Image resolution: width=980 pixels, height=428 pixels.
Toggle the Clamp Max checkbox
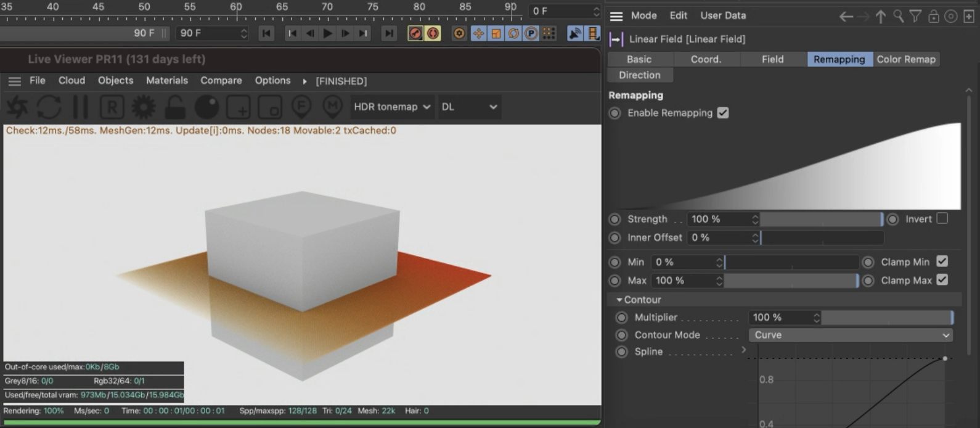(x=942, y=280)
